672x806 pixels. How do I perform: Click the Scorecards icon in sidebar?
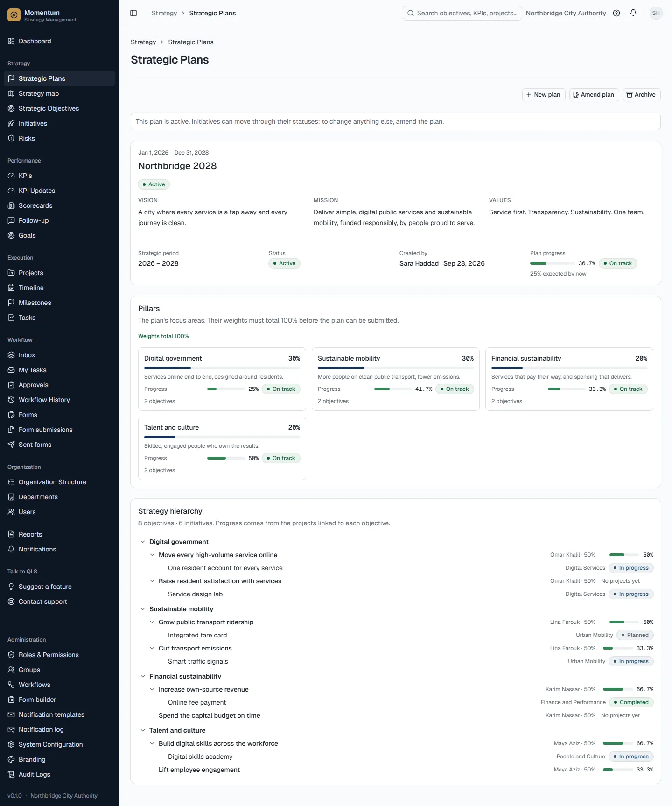[11, 205]
